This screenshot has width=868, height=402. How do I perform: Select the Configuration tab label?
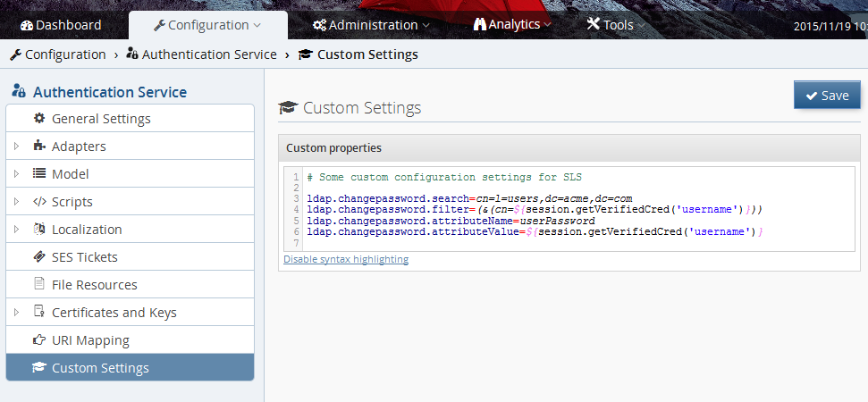(208, 25)
